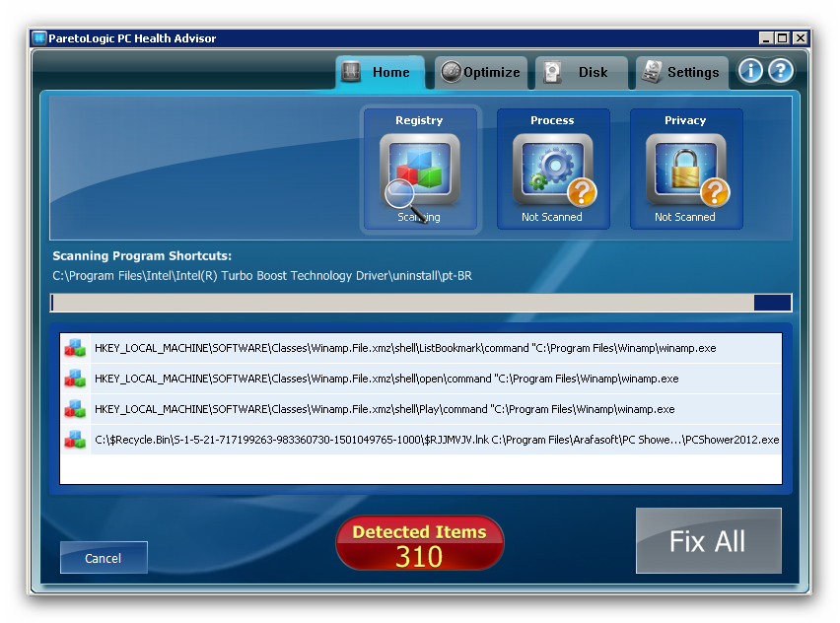This screenshot has width=840, height=623.
Task: Click registry cubes icon on $Recycle.Bin row
Action: click(x=75, y=440)
